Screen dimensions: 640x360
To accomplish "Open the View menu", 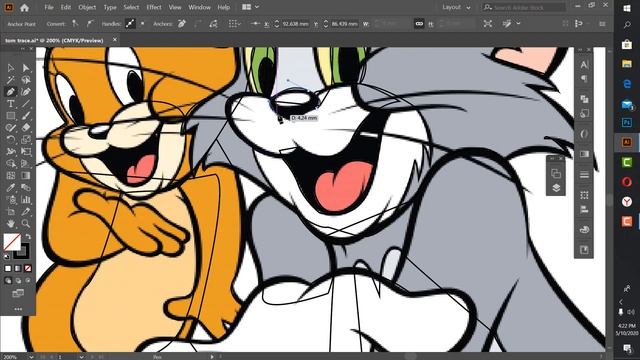I will (175, 7).
